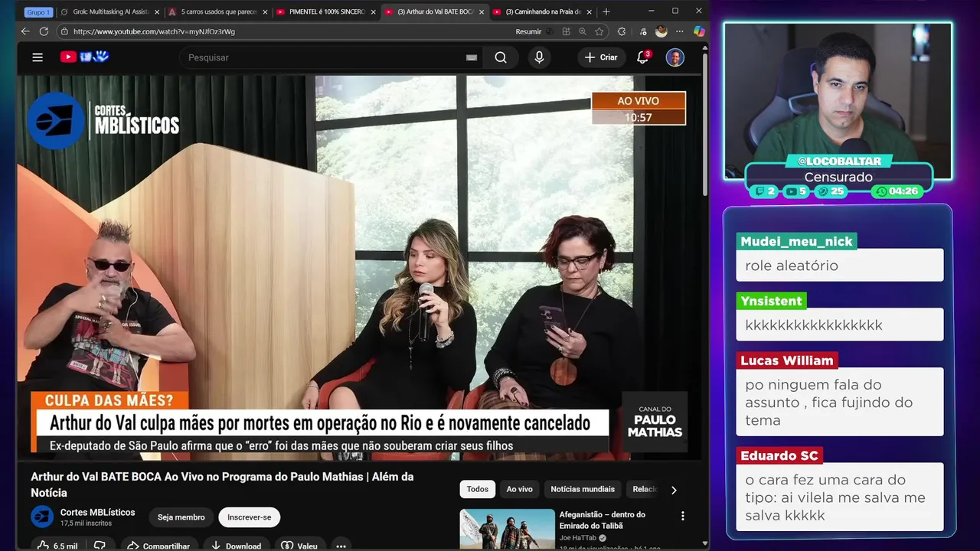Screen dimensions: 980x551
Task: Open the YouTube hamburger guide menu
Action: 38,57
